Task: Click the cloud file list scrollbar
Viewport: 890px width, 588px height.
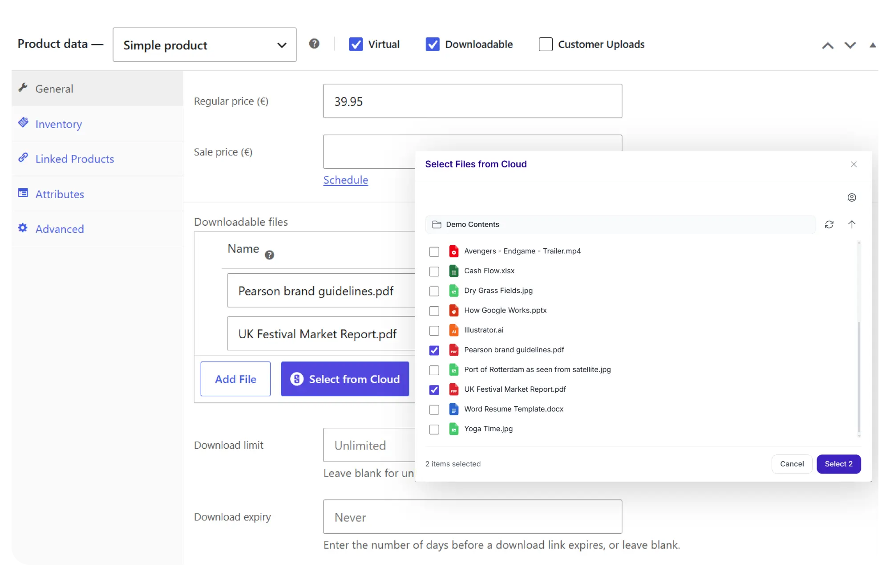Action: (859, 377)
